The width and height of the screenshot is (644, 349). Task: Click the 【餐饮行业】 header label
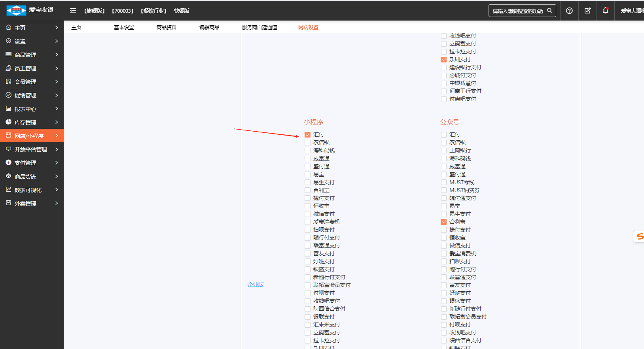tap(153, 11)
